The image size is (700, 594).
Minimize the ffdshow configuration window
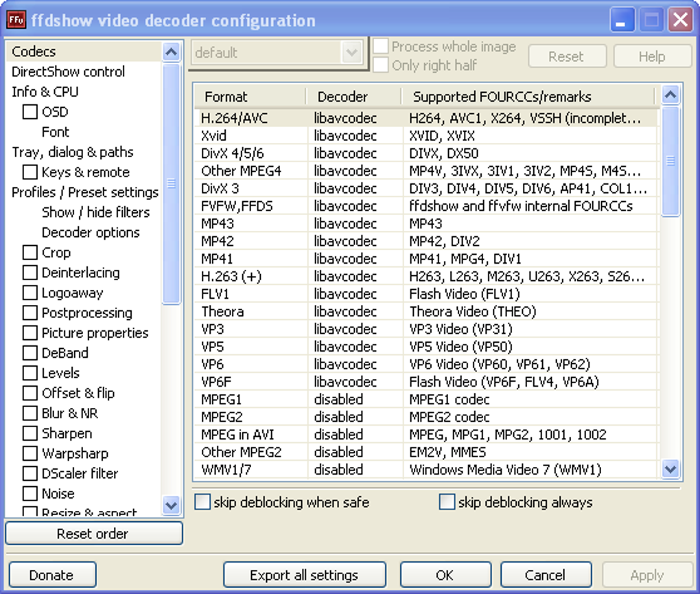[x=622, y=21]
